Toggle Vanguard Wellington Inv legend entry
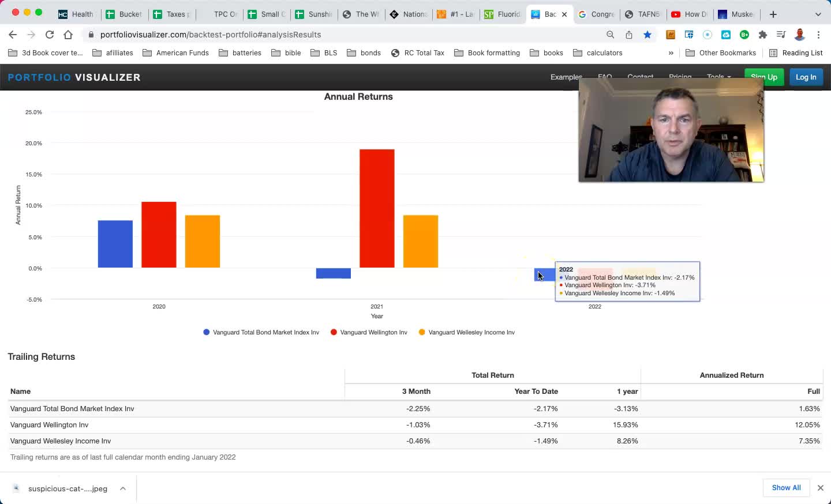 pos(369,333)
